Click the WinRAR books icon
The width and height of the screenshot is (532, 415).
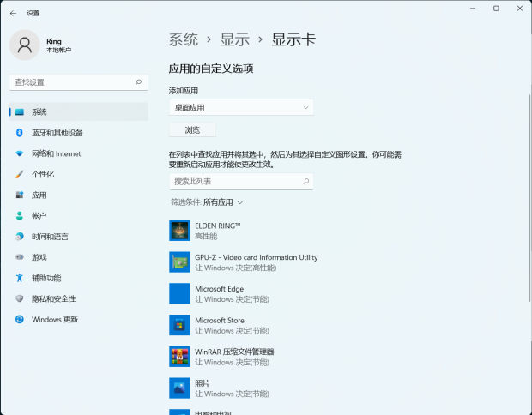coord(179,357)
